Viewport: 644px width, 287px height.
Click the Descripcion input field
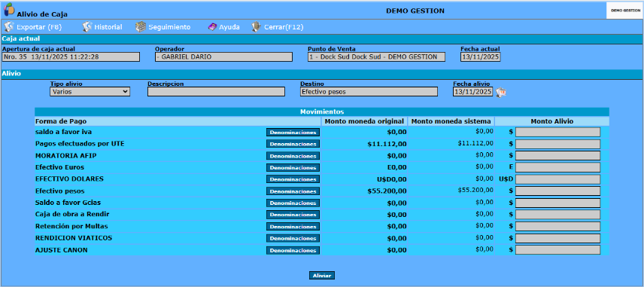[x=216, y=92]
